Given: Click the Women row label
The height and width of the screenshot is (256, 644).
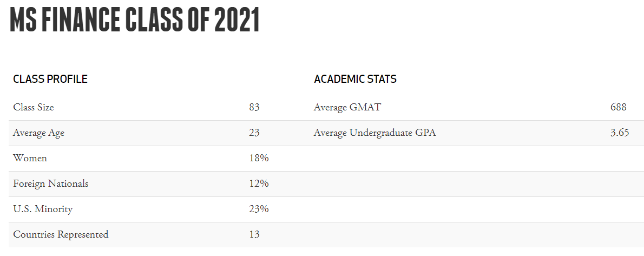Looking at the screenshot, I should 30,158.
